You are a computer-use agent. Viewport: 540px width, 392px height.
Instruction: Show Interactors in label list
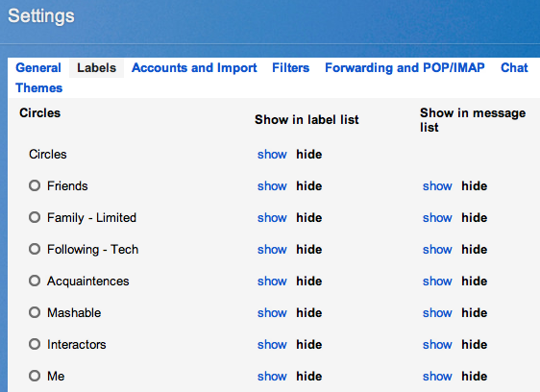272,345
